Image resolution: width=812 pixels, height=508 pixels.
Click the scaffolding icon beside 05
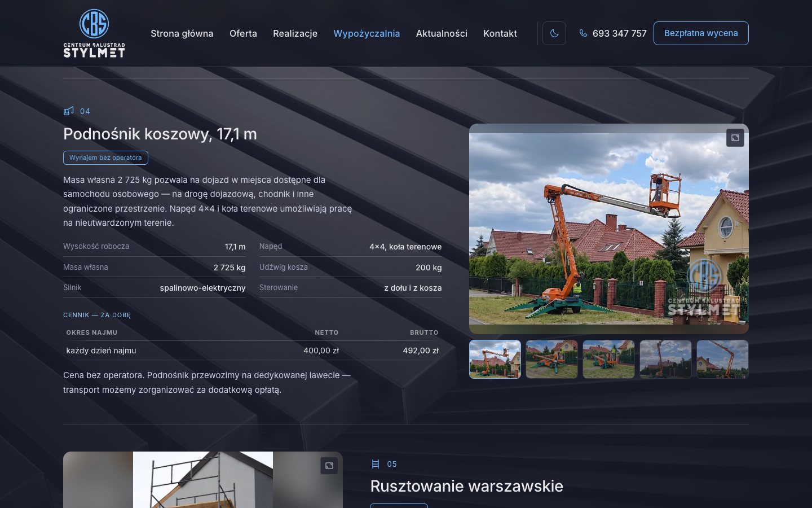click(x=376, y=464)
